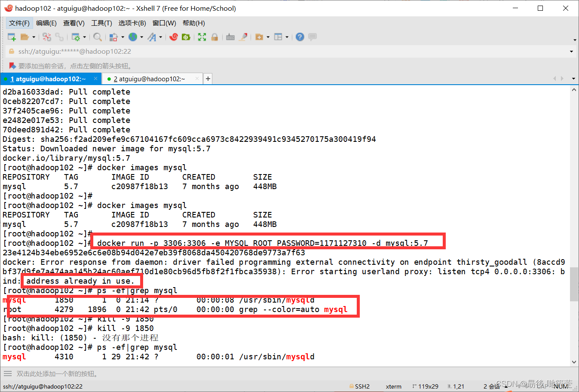Open the 文件(F) menu
This screenshot has height=392, width=579.
19,23
